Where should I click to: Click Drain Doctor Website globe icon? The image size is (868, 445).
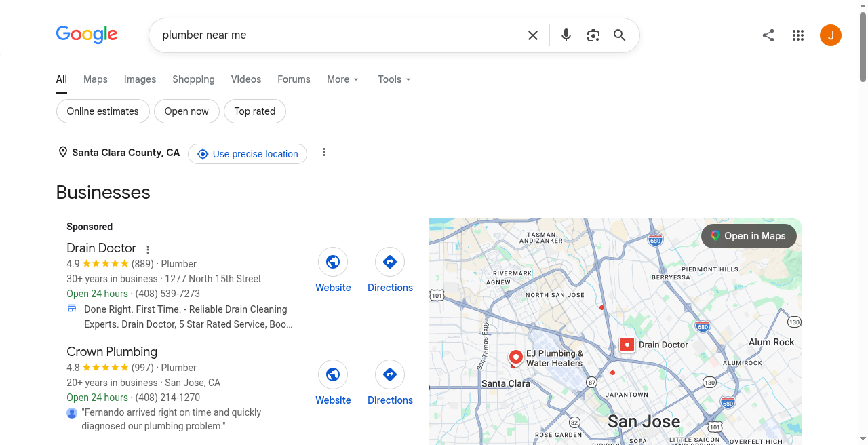click(x=333, y=262)
